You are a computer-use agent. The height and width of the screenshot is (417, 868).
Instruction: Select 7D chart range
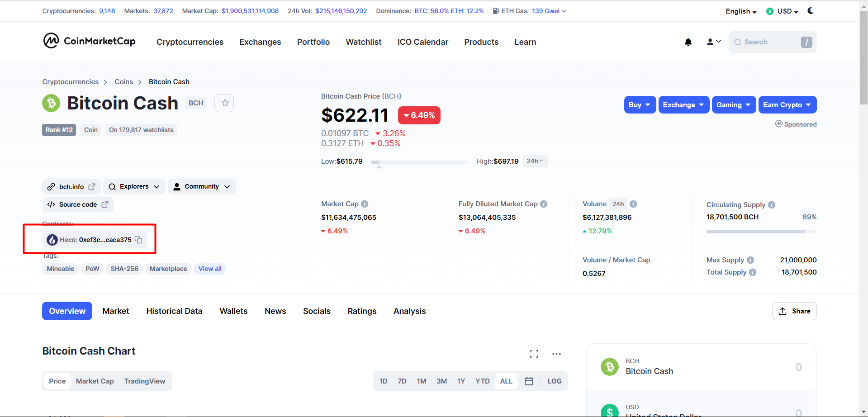click(402, 381)
